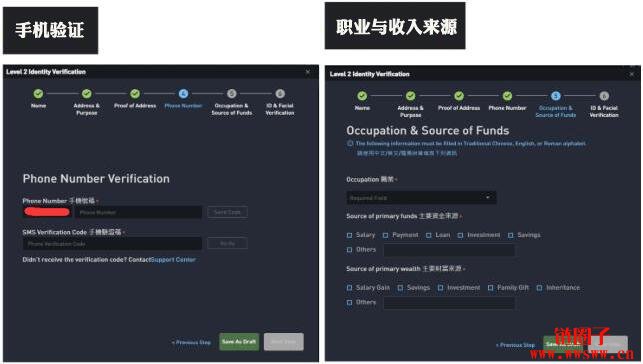Enable the Savings checkbox under primary funds
This screenshot has width=643, height=364.
pos(511,235)
